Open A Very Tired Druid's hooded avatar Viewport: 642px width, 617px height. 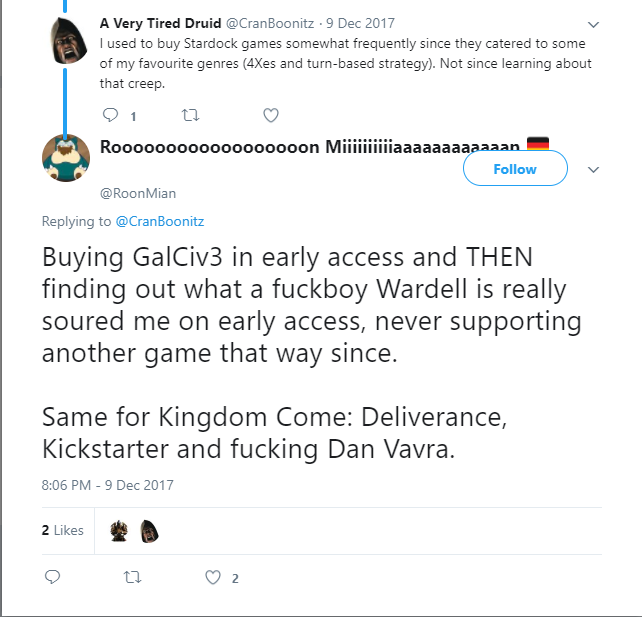pyautogui.click(x=68, y=40)
